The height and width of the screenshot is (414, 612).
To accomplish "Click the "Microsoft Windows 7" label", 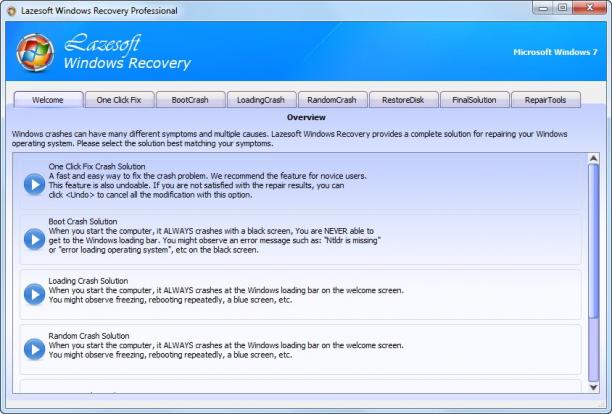I will [555, 52].
